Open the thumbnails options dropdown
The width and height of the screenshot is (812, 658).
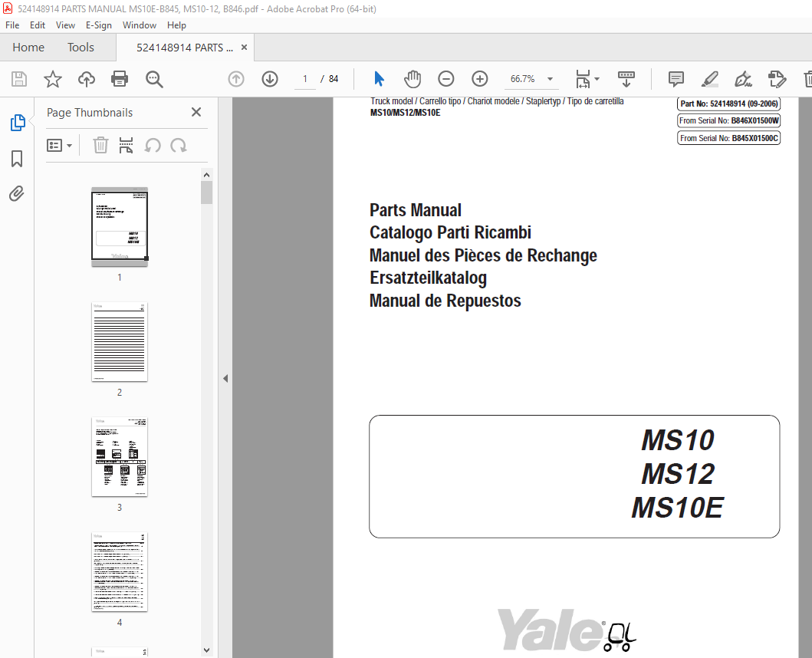pos(59,146)
